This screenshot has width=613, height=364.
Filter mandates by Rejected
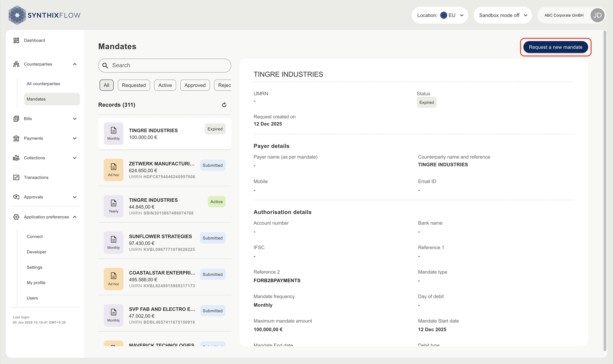[223, 85]
